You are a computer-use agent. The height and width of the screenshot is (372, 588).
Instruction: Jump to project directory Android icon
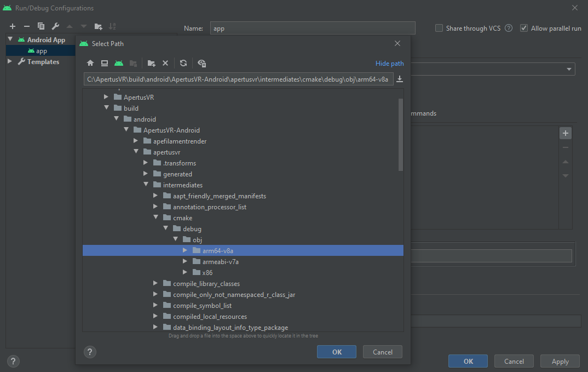119,63
